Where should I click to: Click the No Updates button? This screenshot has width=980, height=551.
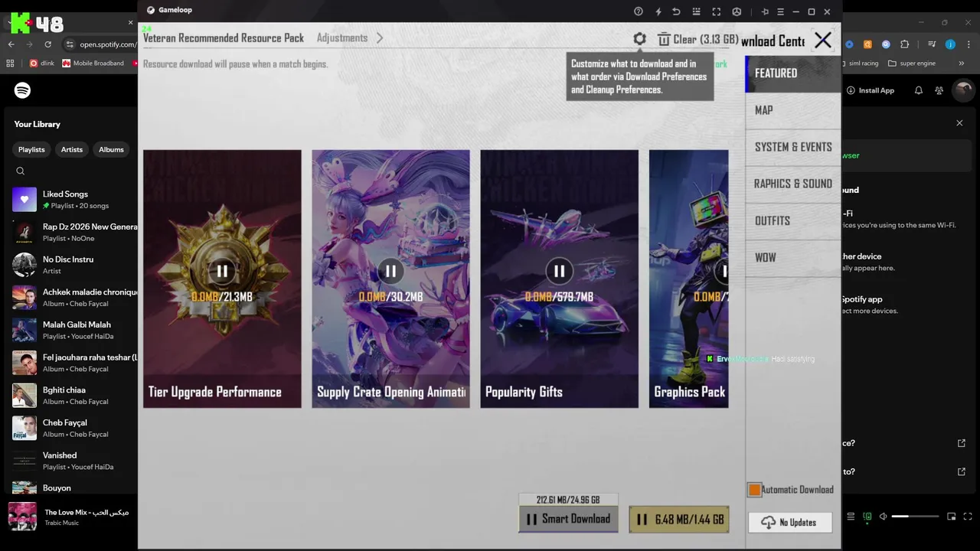coord(790,522)
